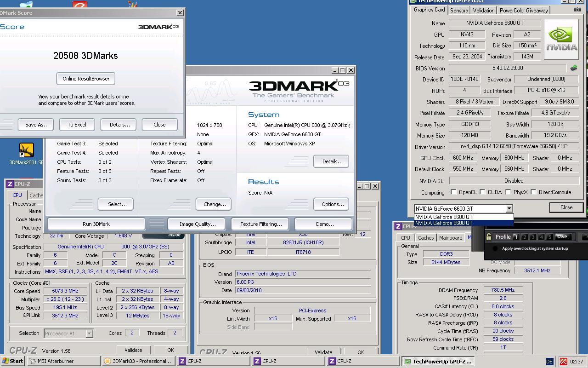The image size is (588, 368).
Task: Click the DRAM Frequency value 780.5 MHz
Action: (503, 290)
